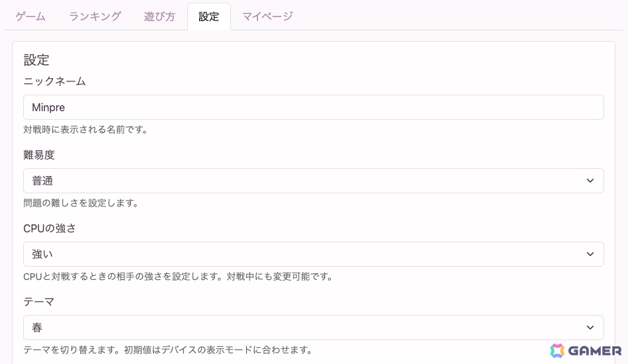Expand the CPUの強さ dropdown showing 強い
Image resolution: width=628 pixels, height=364 pixels.
[314, 254]
